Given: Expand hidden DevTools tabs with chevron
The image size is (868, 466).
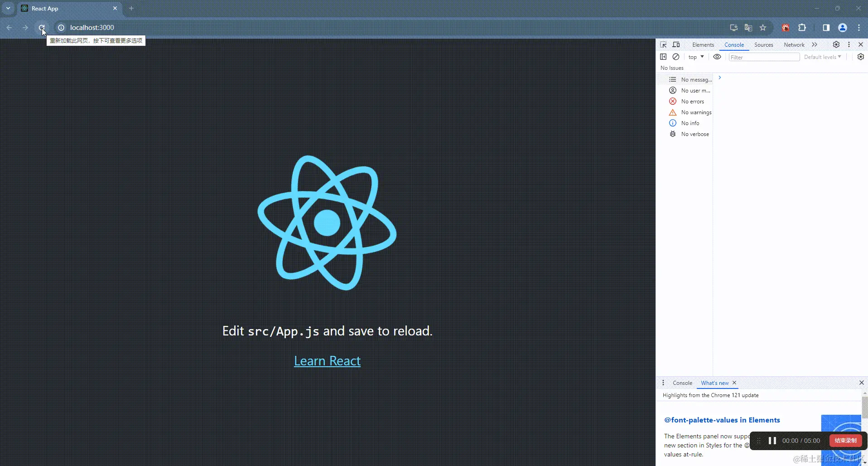Looking at the screenshot, I should point(815,44).
